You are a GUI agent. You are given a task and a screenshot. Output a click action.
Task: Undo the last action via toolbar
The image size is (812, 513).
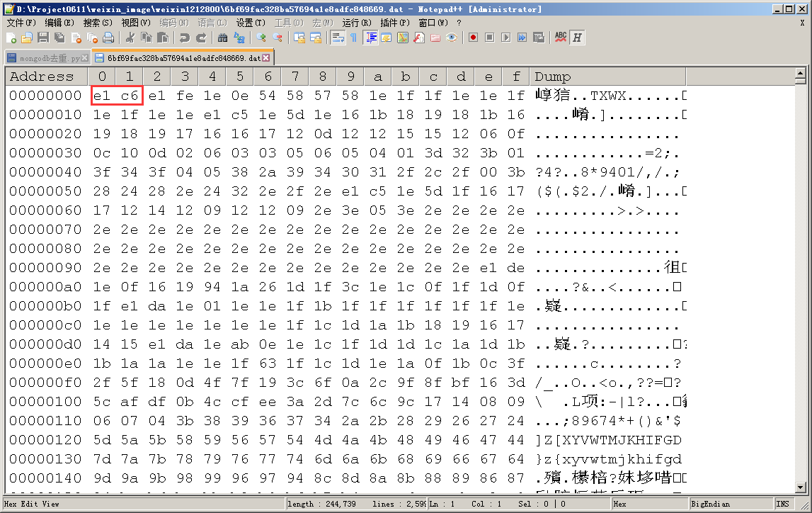tap(184, 38)
